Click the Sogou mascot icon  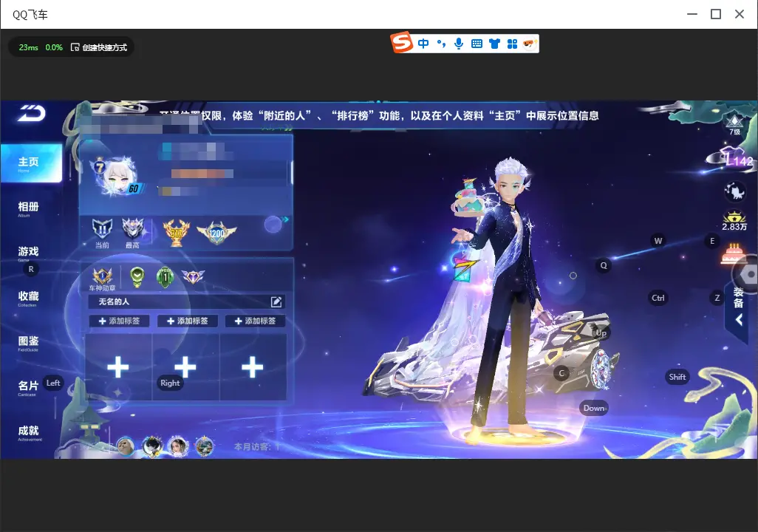tap(530, 44)
